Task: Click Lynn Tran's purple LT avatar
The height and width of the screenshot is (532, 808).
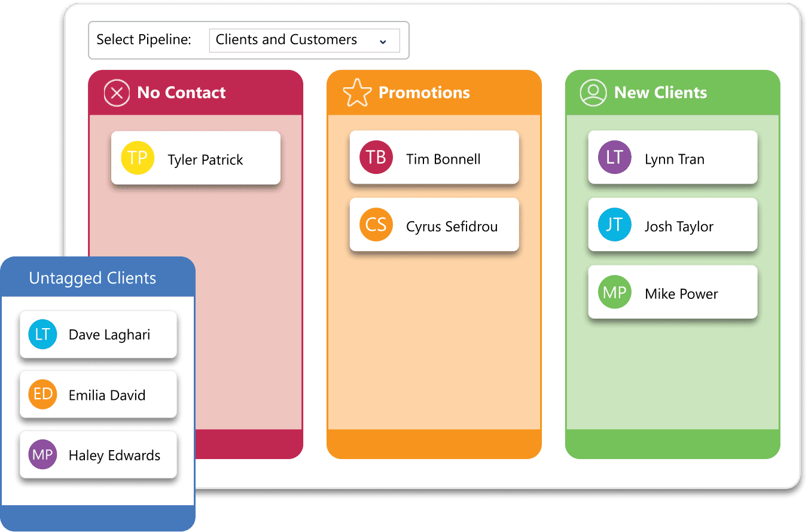Action: pos(615,157)
